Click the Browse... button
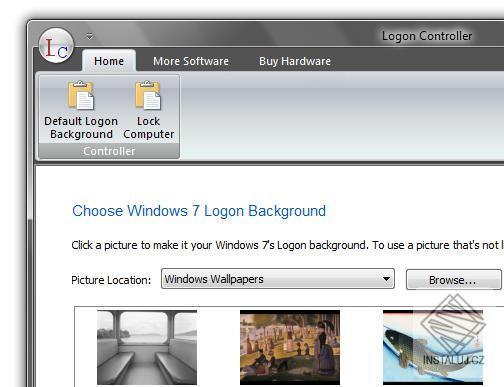This screenshot has height=387, width=504. pyautogui.click(x=453, y=280)
